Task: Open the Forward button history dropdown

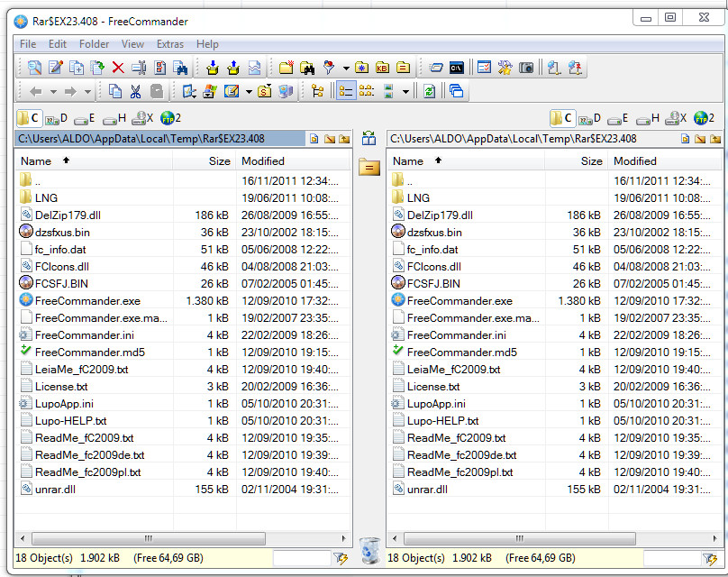Action: tap(87, 92)
